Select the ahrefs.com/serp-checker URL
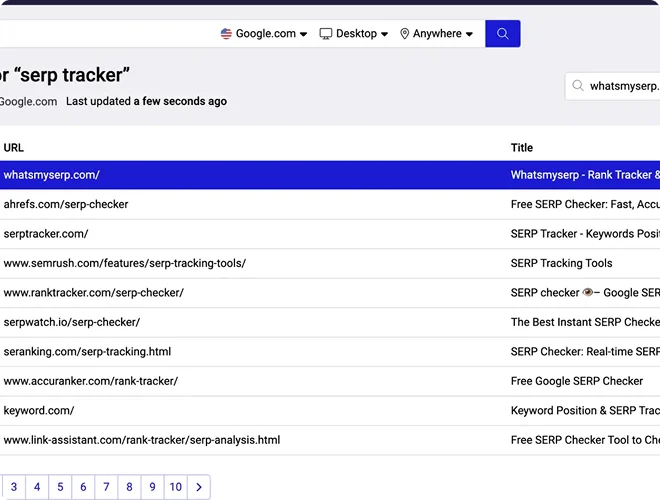Image resolution: width=660 pixels, height=500 pixels. (66, 204)
